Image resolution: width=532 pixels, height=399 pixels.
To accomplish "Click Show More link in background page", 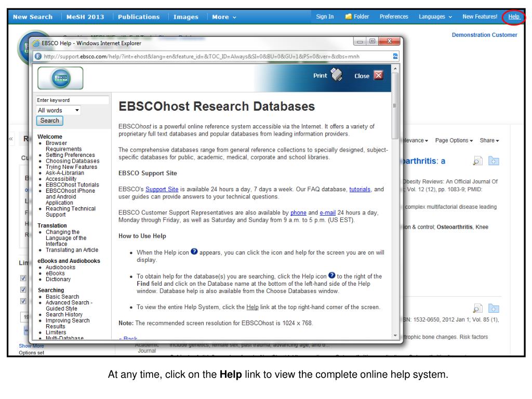I will click(31, 345).
